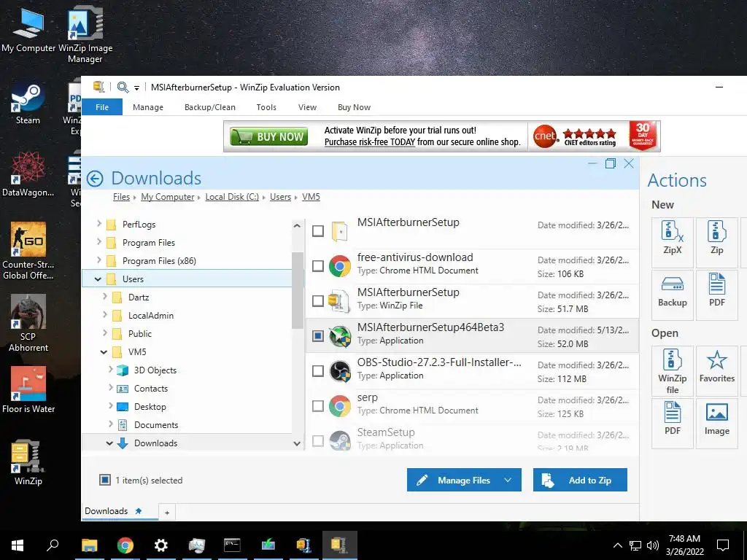This screenshot has height=560, width=747.
Task: Click the search magnifier in title bar
Action: (123, 87)
